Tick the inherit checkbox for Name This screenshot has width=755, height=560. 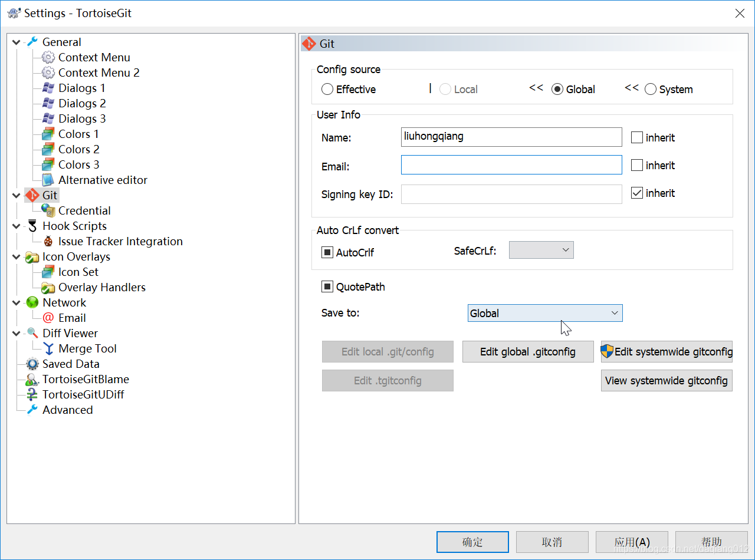click(x=637, y=137)
